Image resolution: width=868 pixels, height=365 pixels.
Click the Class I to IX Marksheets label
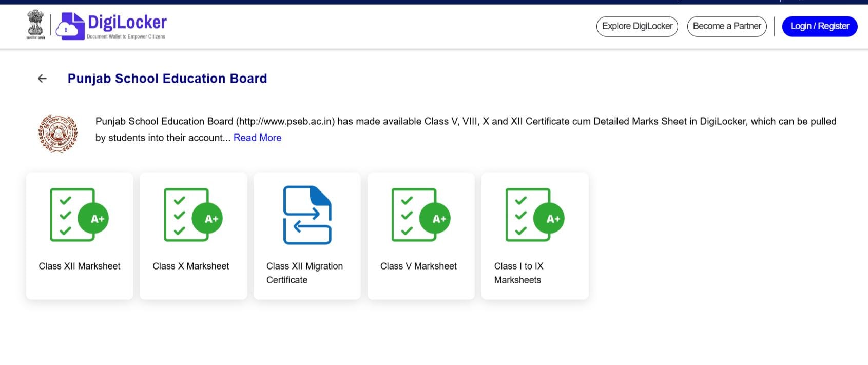pyautogui.click(x=518, y=273)
